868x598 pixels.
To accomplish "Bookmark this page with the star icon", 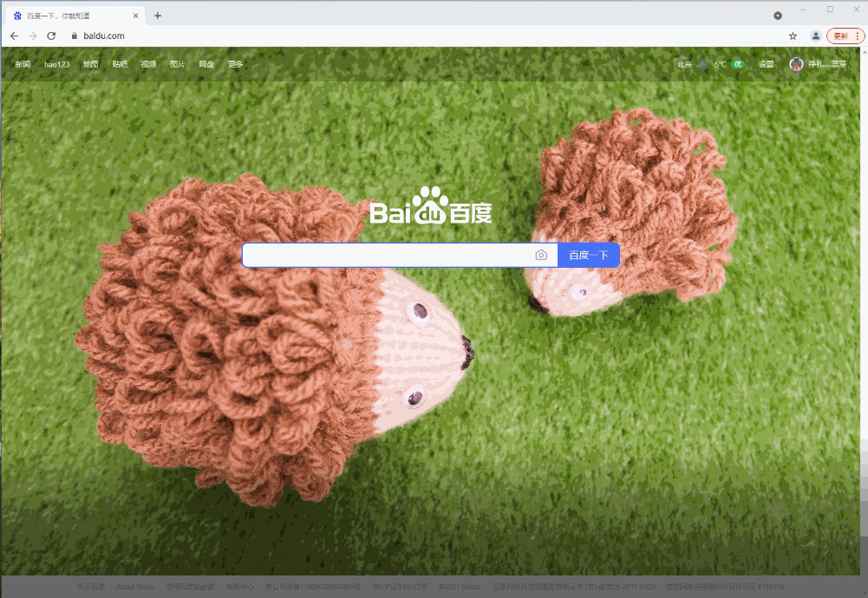I will (793, 36).
